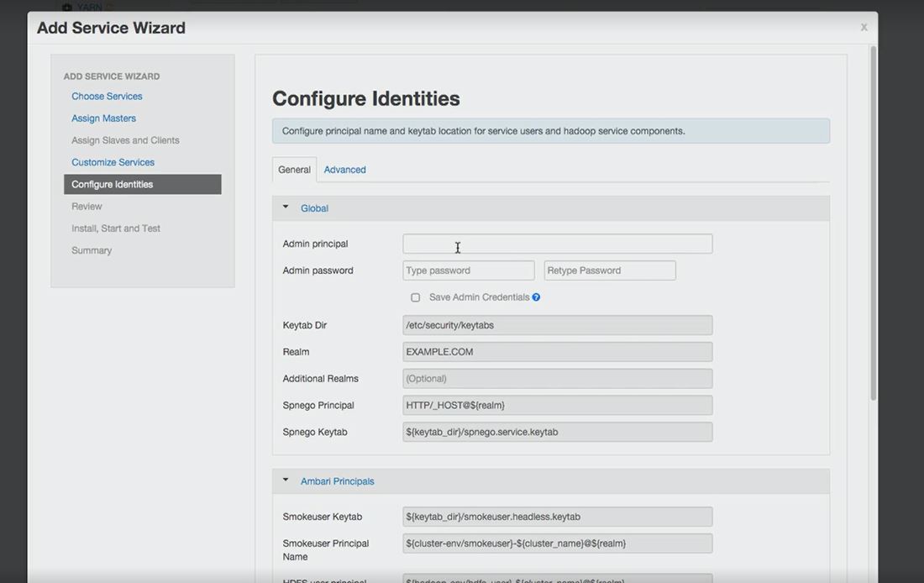The image size is (924, 583).
Task: Select the General tab
Action: point(294,169)
